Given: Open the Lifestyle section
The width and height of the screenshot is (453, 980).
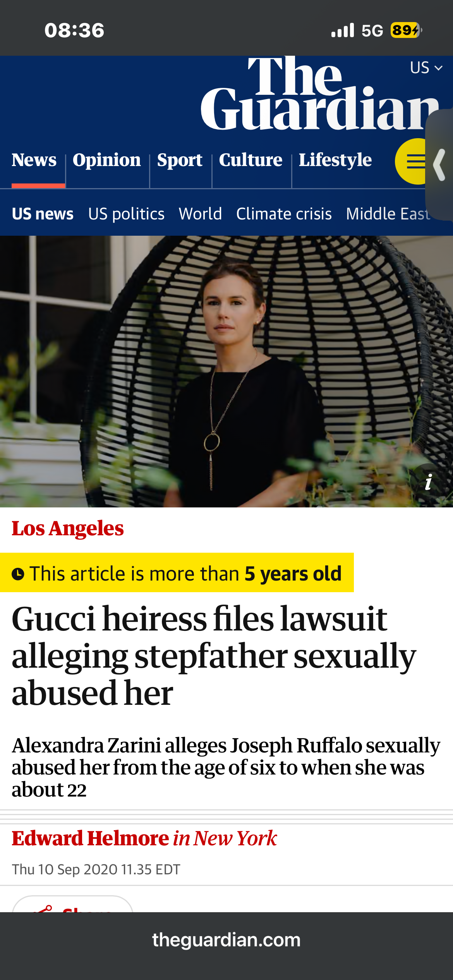Looking at the screenshot, I should [x=335, y=160].
